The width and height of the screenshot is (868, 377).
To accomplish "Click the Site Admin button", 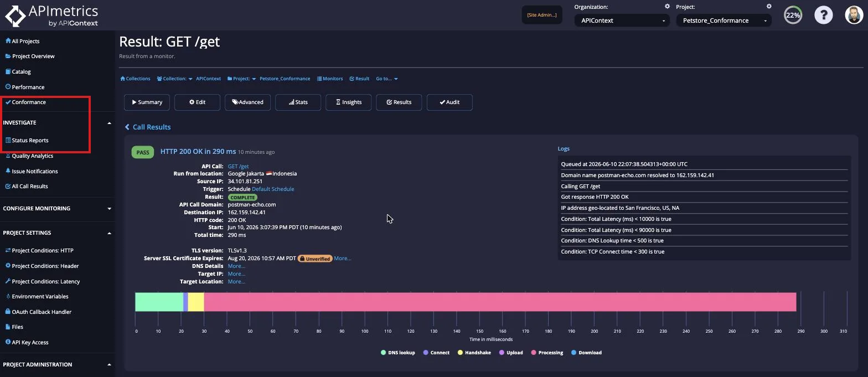I will [542, 15].
